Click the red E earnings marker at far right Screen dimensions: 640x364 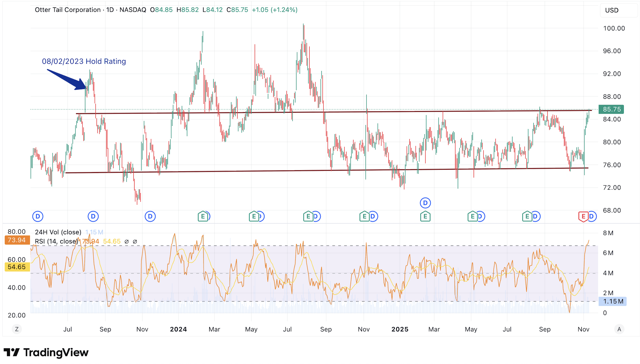[x=584, y=216]
